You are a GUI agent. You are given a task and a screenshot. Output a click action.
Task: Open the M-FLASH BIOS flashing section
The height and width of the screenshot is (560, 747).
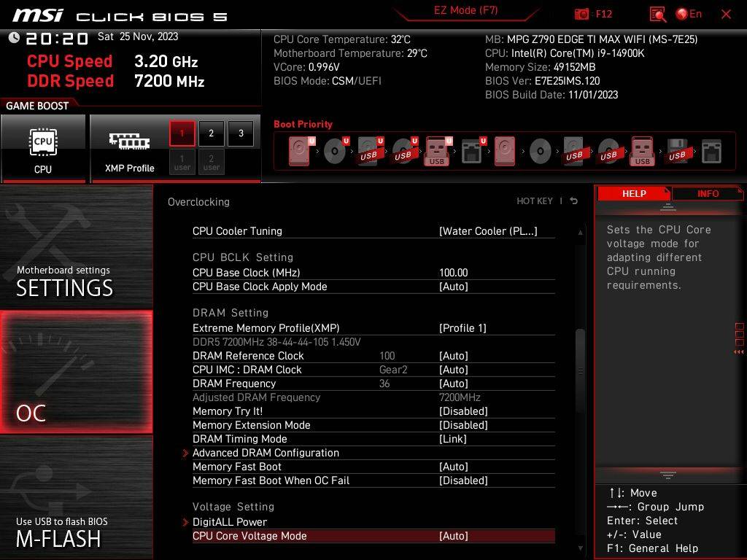click(76, 497)
